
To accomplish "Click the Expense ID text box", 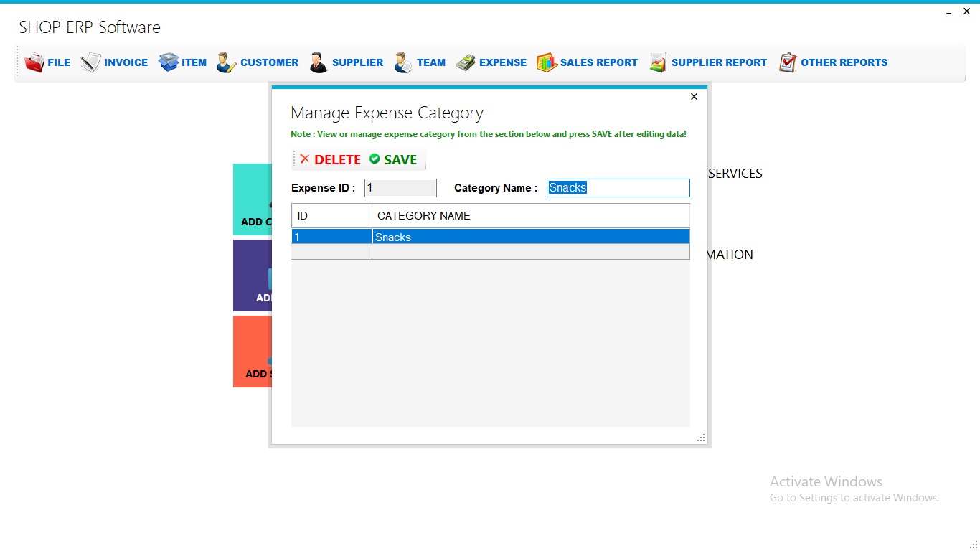I will 400,187.
